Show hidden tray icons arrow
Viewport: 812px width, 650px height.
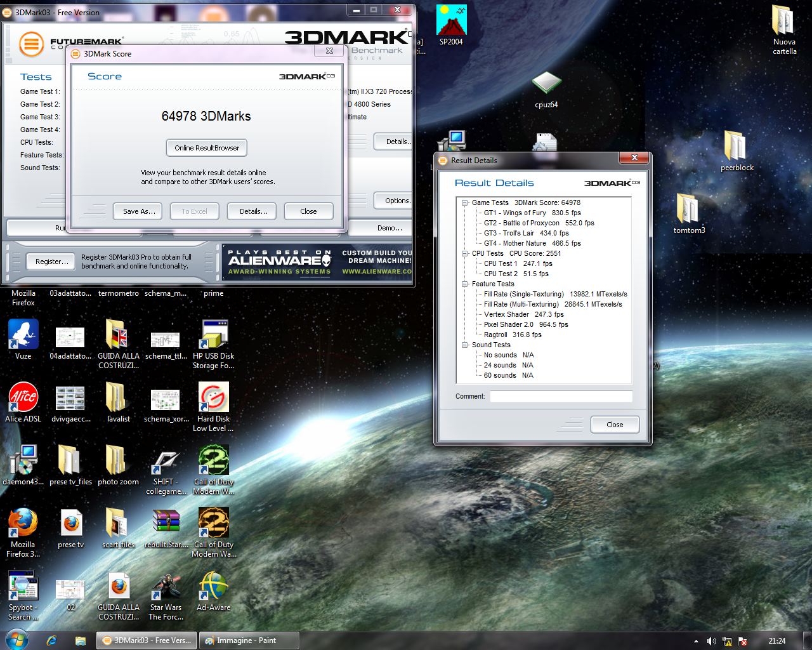(x=696, y=641)
